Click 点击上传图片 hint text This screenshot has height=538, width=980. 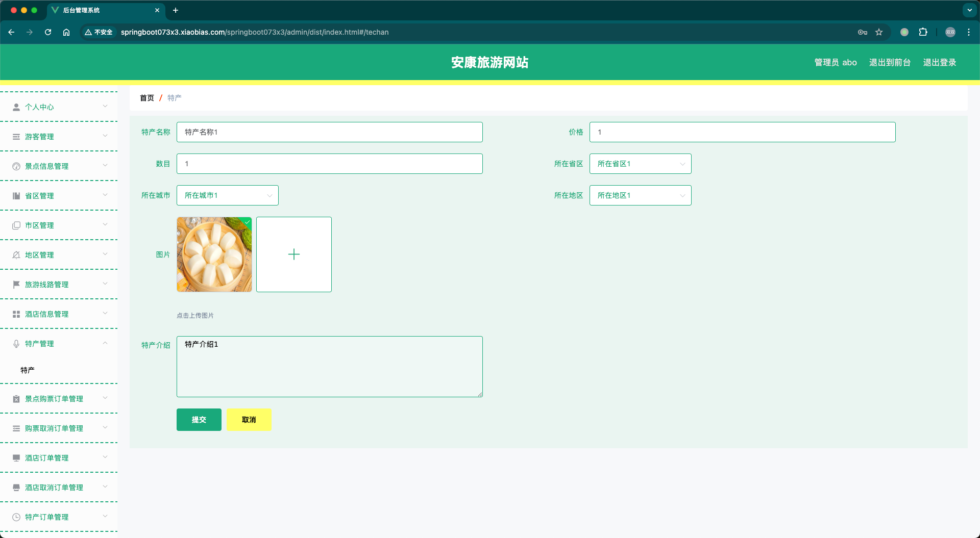coord(195,316)
